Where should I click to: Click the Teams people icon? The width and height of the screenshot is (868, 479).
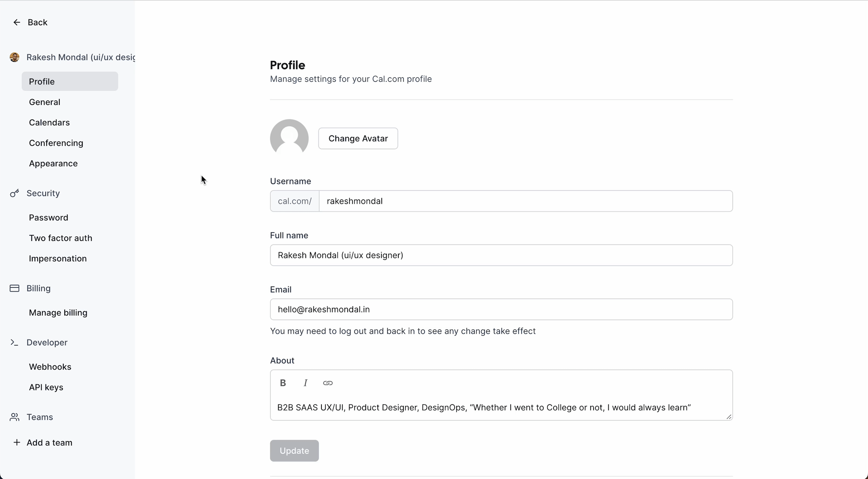pyautogui.click(x=14, y=417)
